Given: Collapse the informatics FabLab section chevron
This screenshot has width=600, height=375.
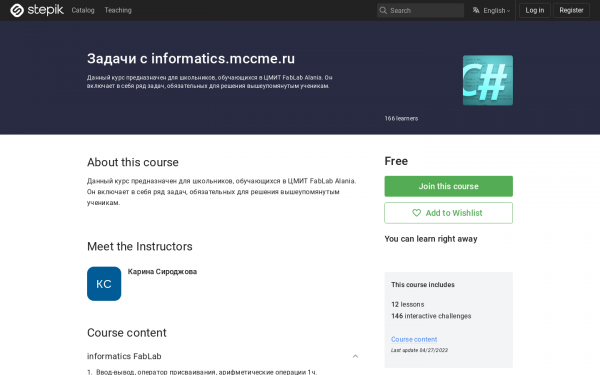Looking at the screenshot, I should coord(355,356).
